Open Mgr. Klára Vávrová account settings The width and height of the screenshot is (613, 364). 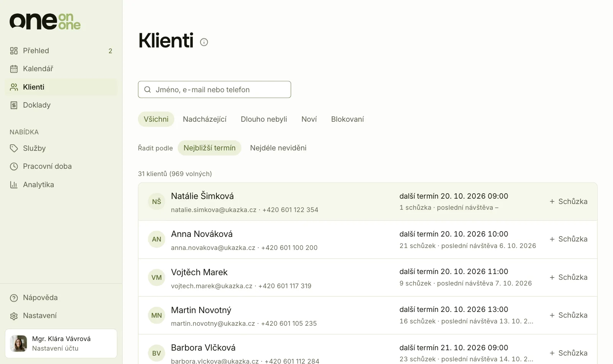(61, 344)
